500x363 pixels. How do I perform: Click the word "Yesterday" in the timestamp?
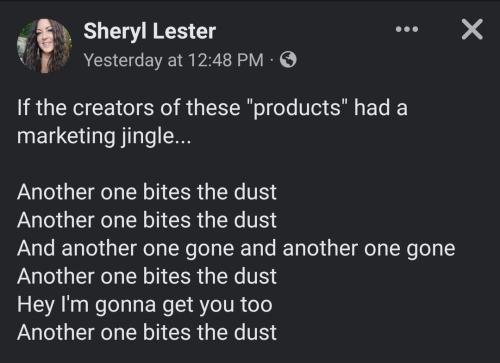pyautogui.click(x=123, y=60)
